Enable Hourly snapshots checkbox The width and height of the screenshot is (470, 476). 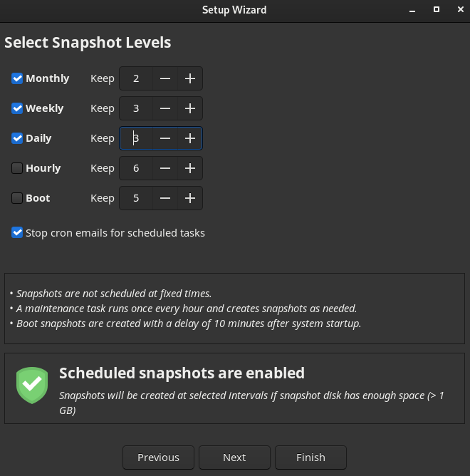click(x=17, y=168)
